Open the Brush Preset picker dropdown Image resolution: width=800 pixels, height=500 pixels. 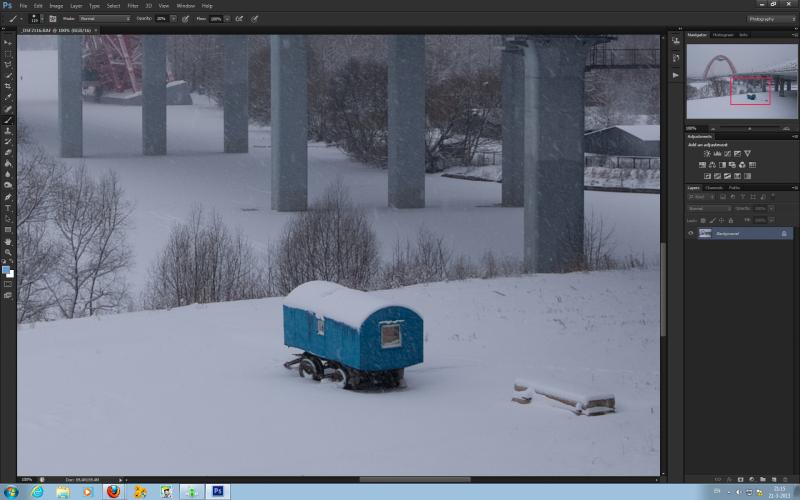[42, 19]
